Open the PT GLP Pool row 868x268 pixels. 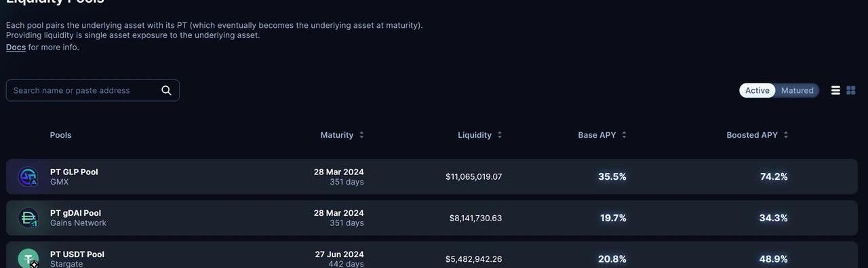[432, 176]
